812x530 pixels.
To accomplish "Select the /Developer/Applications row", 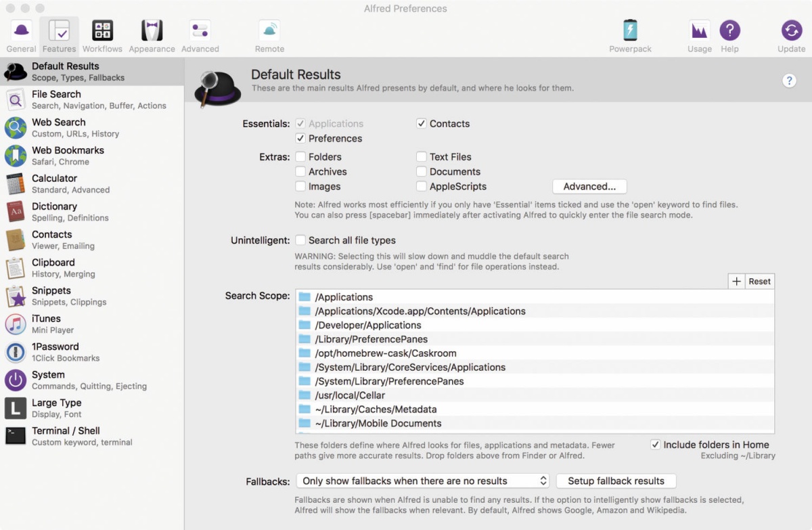I will click(535, 325).
